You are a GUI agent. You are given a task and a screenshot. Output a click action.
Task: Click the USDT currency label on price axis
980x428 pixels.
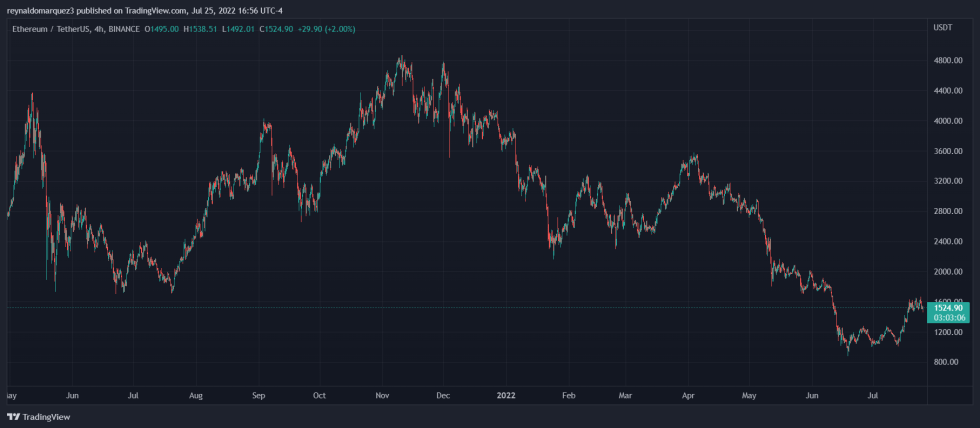click(x=942, y=29)
